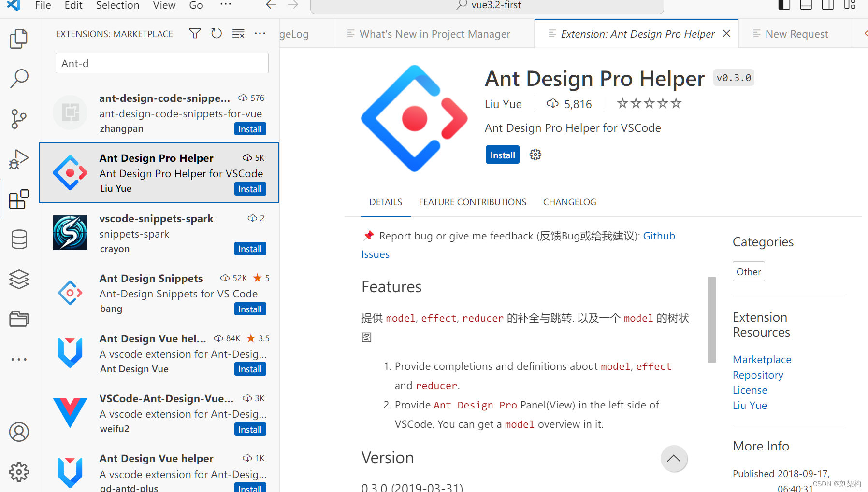Install VSCode-Ant-Design-Vue by weifu2
The height and width of the screenshot is (492, 868).
pyautogui.click(x=250, y=430)
